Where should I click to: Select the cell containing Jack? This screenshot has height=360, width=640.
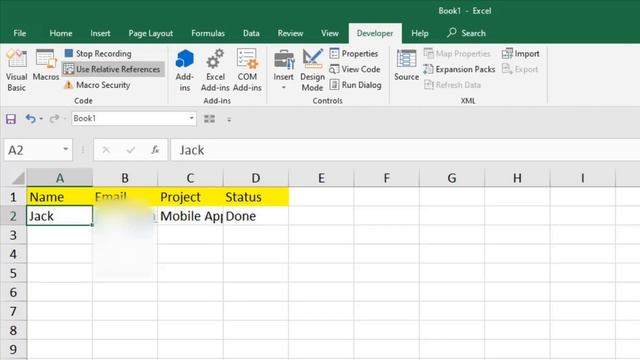[60, 216]
